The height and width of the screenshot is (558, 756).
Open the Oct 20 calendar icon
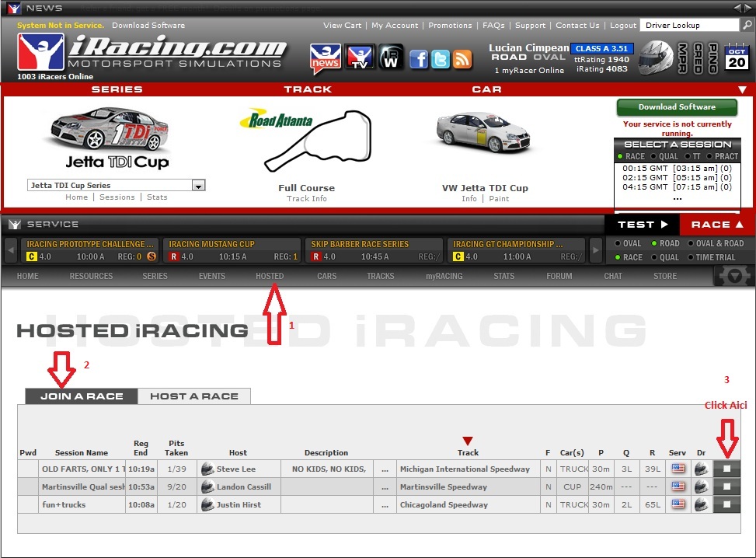pos(737,58)
